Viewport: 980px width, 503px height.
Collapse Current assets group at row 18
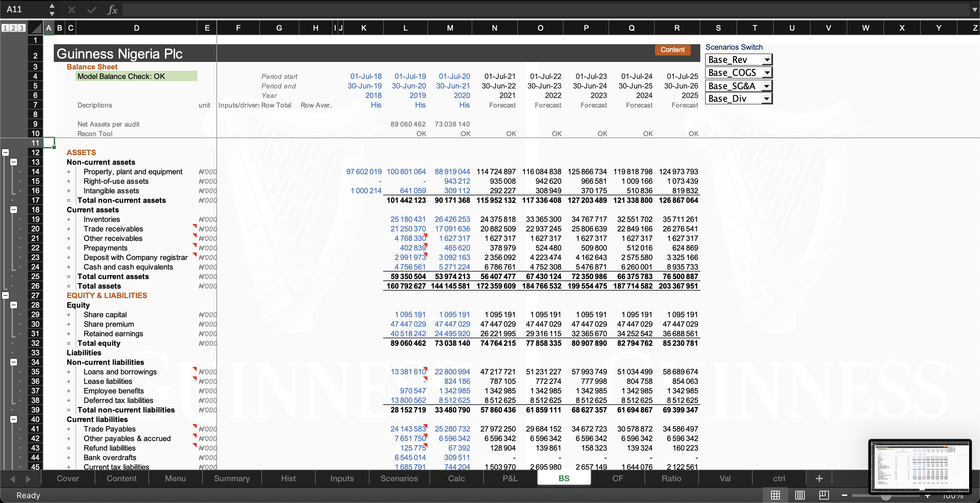[14, 210]
